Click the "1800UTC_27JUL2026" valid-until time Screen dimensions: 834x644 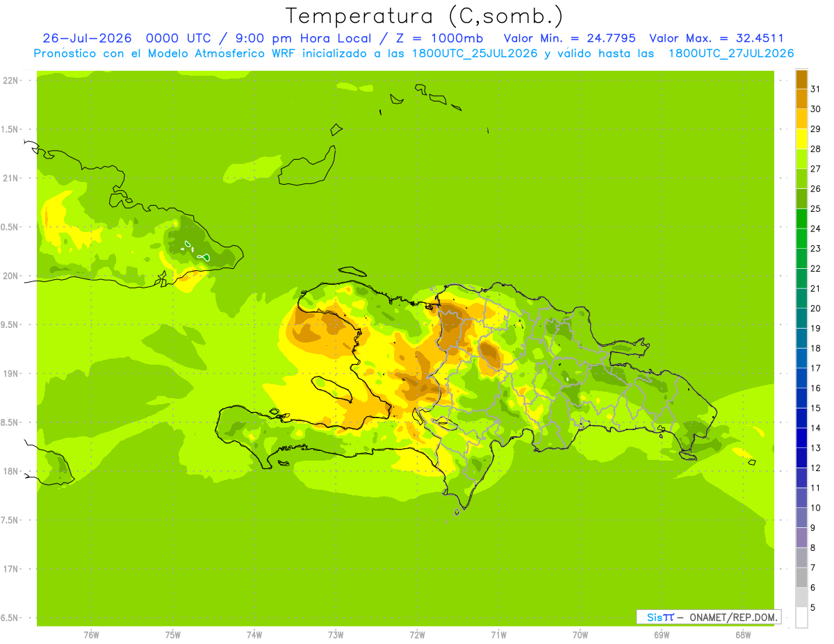[730, 53]
